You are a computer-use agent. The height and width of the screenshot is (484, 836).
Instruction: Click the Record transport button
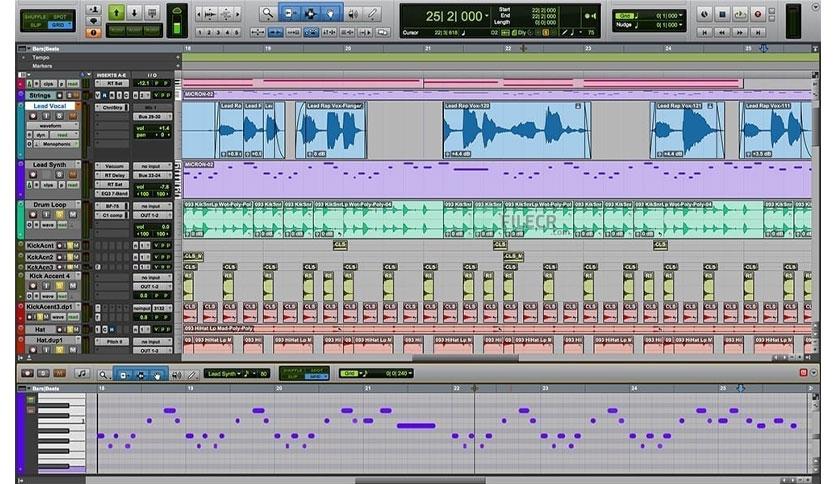[758, 14]
